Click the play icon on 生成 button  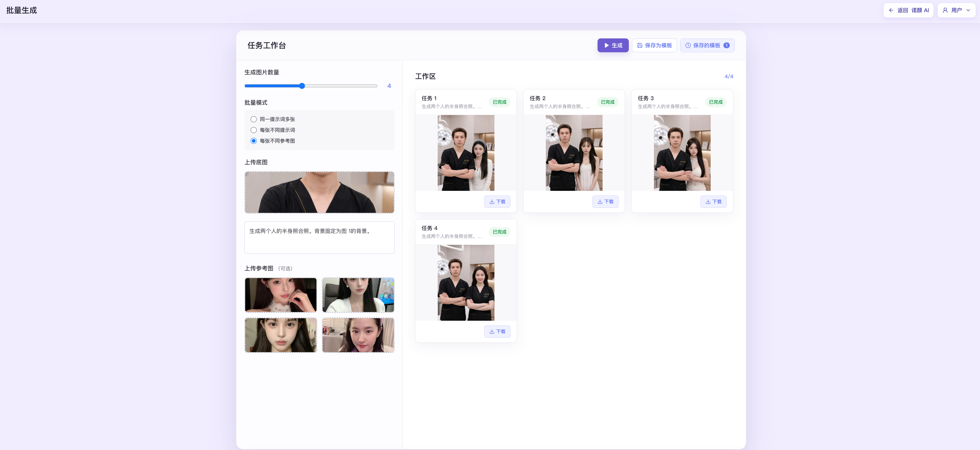[606, 45]
